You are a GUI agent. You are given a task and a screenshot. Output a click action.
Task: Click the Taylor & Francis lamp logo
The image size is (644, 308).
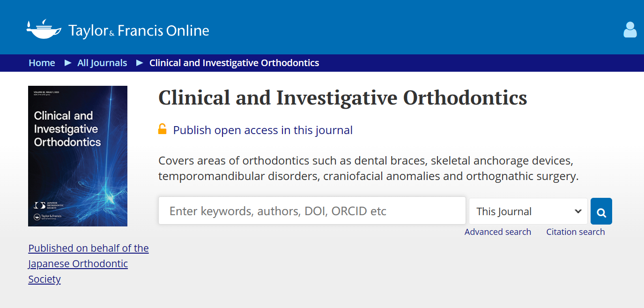point(44,29)
